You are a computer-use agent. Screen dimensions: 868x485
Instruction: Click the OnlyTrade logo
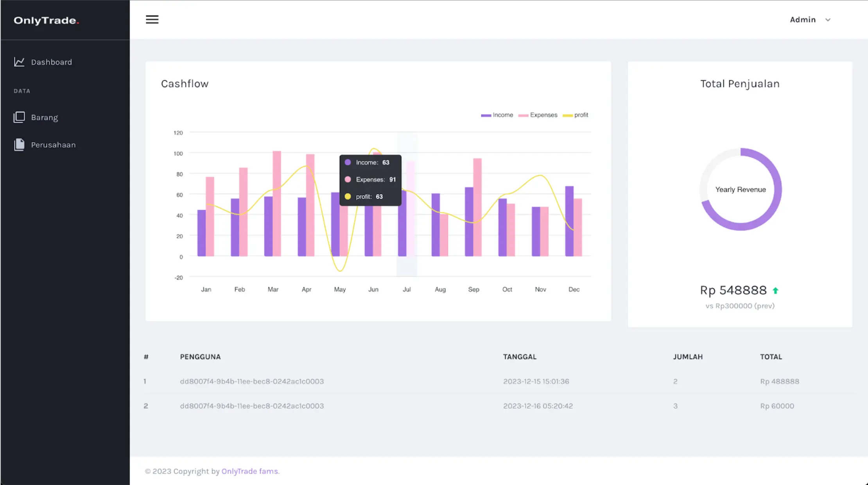click(47, 20)
